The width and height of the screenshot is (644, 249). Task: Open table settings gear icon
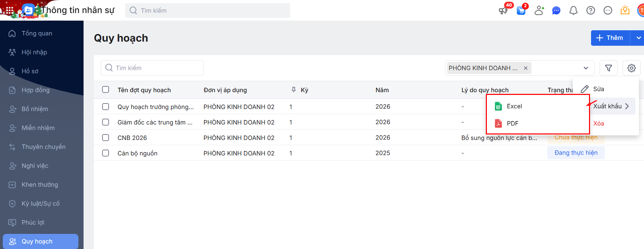[x=631, y=68]
